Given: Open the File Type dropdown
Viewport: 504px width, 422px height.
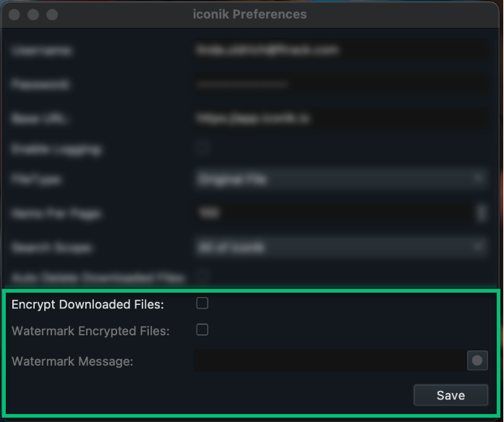Looking at the screenshot, I should tap(341, 179).
